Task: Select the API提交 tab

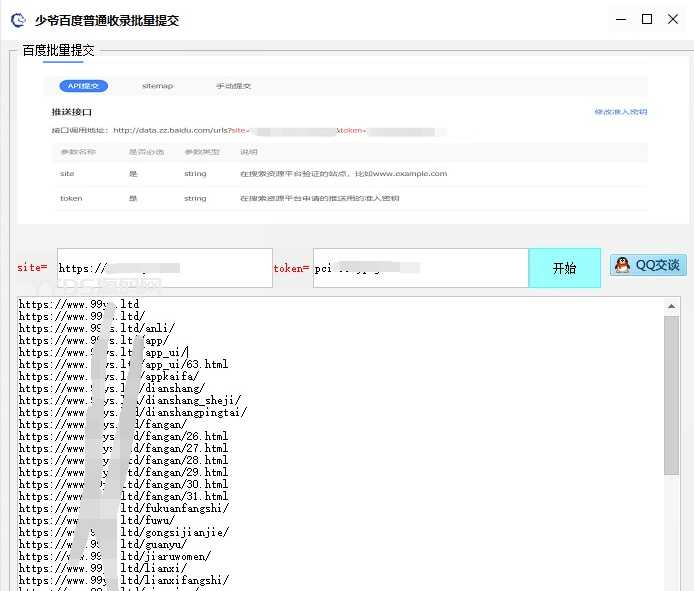Action: click(x=83, y=86)
